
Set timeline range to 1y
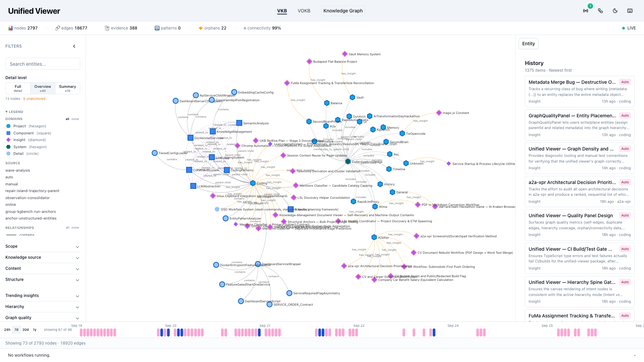(x=35, y=330)
